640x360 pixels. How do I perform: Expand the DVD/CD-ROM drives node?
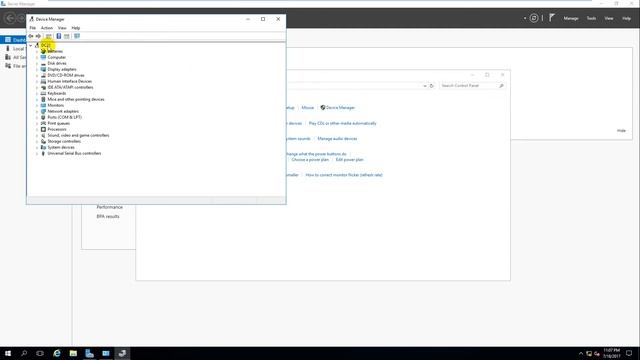click(37, 76)
